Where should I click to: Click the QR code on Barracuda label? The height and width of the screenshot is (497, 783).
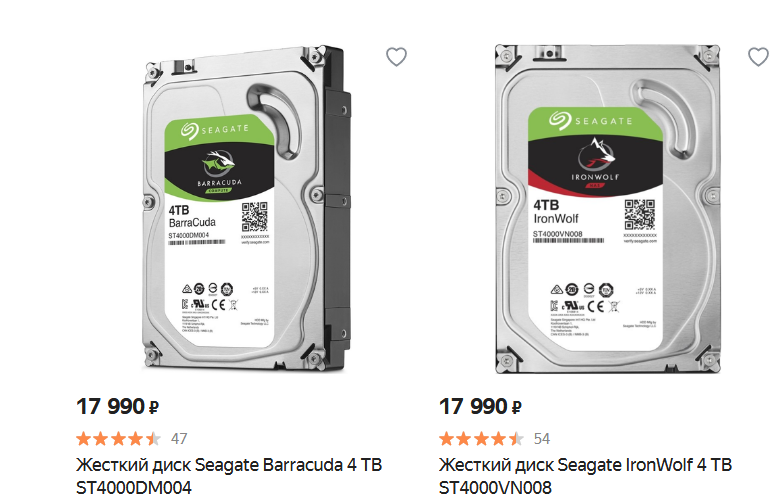click(x=255, y=217)
